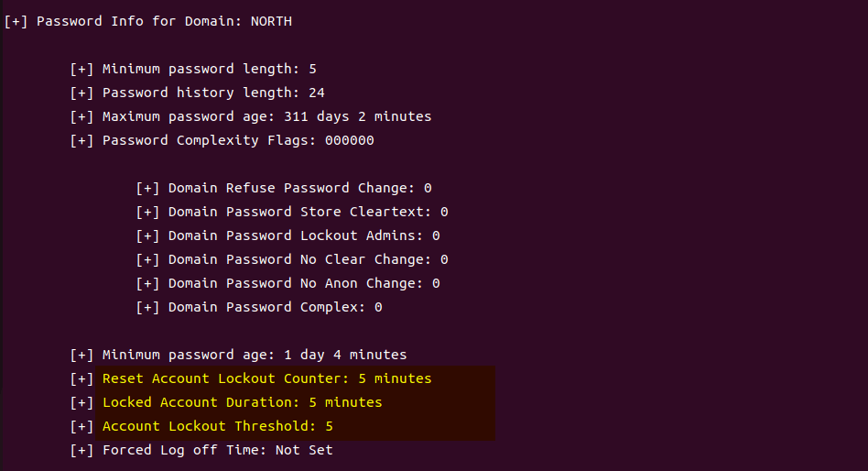Click the NORTH domain name
Viewport: 868px width, 471px height.
[271, 21]
